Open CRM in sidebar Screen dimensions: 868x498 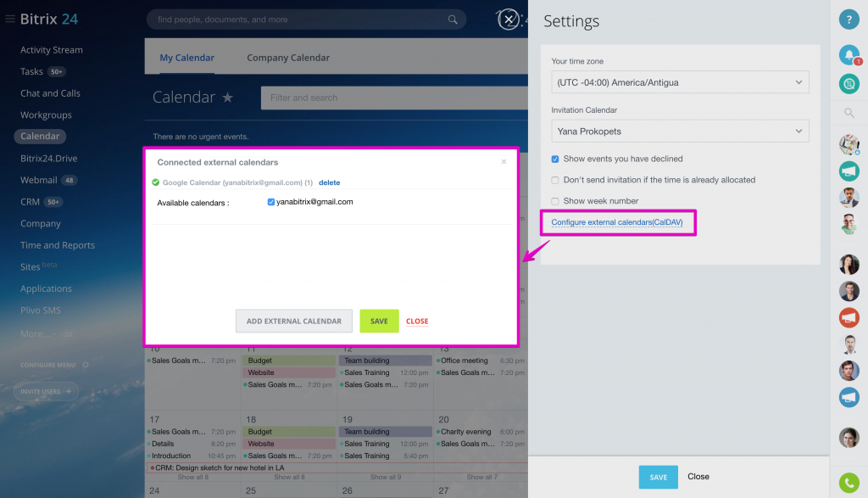[30, 202]
